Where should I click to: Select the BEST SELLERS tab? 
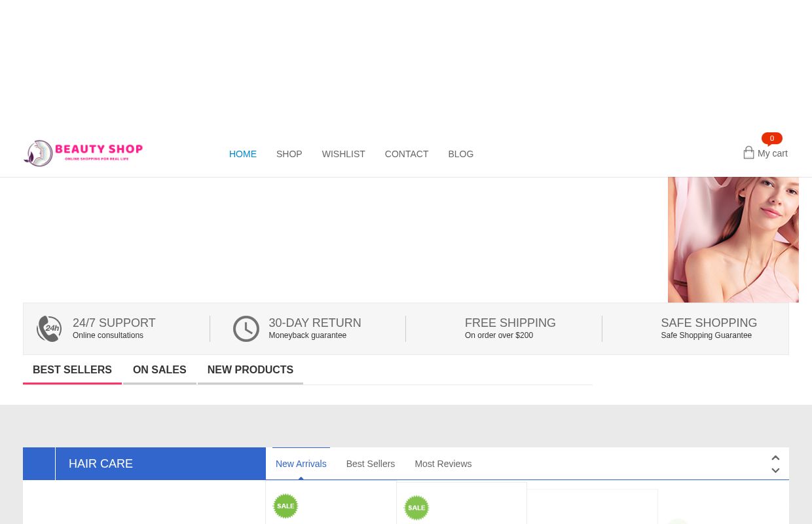[72, 370]
